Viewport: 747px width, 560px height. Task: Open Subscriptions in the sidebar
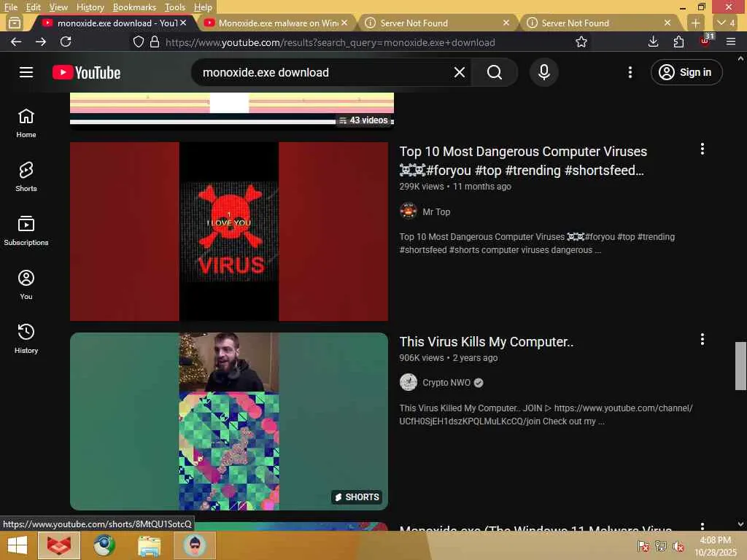[x=26, y=231]
